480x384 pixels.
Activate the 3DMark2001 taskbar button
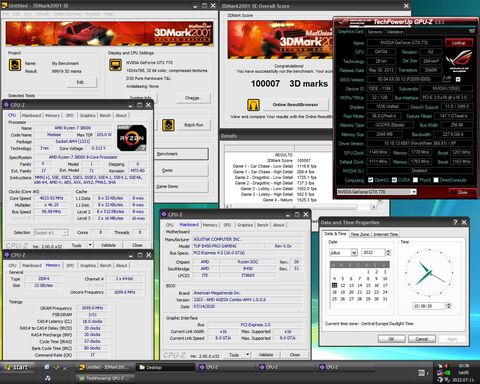tap(105, 367)
